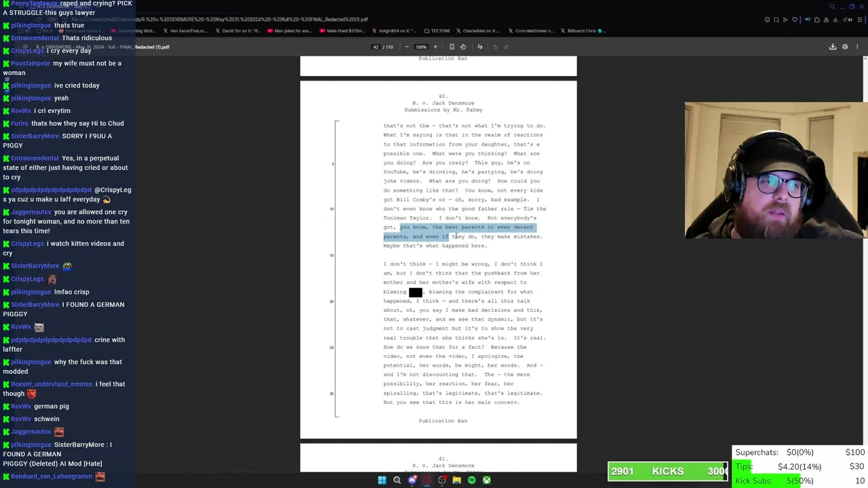Viewport: 868px width, 488px height.
Task: Click the page number field showing 42
Action: pos(375,47)
